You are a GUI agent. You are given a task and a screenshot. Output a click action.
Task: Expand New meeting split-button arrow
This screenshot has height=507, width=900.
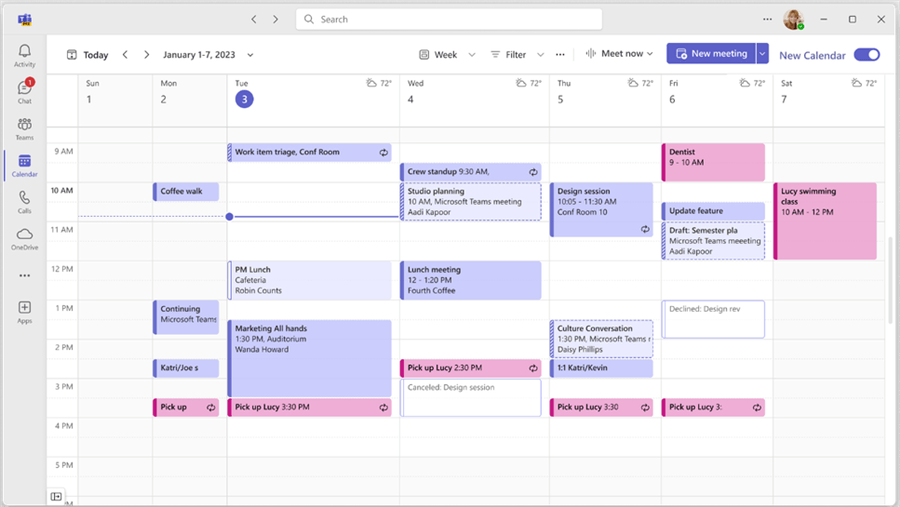pyautogui.click(x=762, y=53)
